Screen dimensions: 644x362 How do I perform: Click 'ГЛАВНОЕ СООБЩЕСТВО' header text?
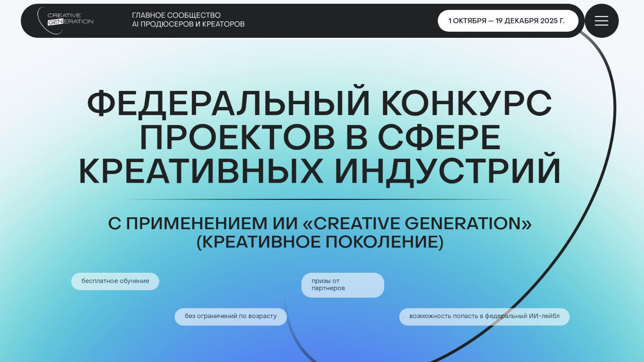click(176, 15)
